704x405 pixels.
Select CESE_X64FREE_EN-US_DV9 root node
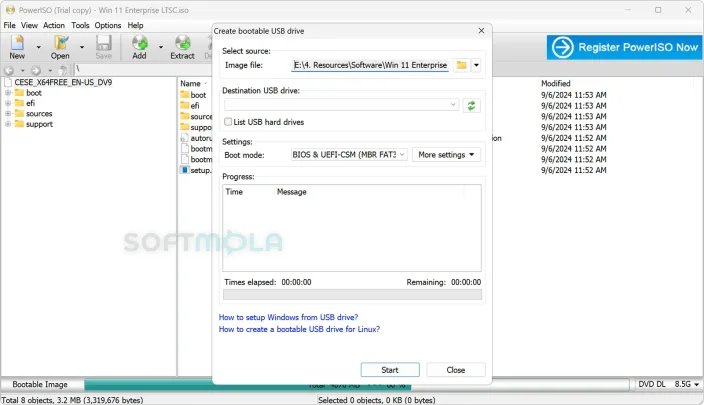[63, 82]
